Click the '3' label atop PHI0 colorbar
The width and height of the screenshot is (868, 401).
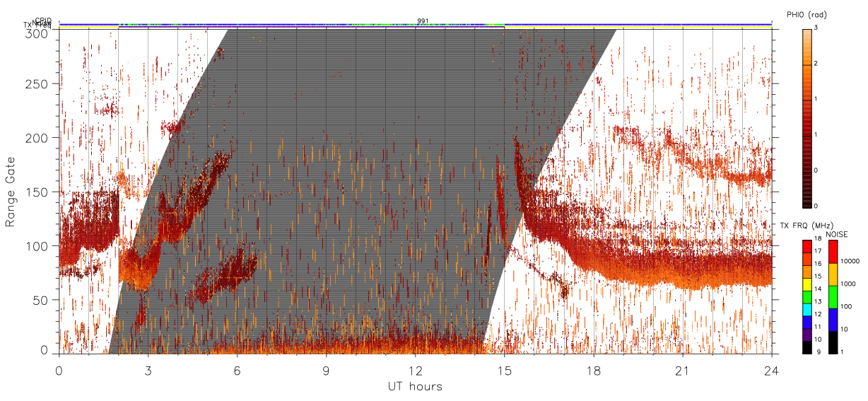[814, 28]
